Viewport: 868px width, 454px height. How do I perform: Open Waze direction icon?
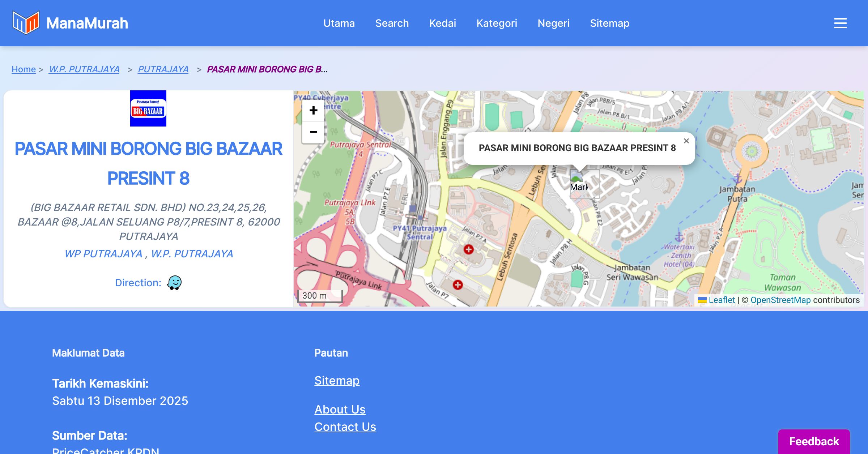click(174, 283)
